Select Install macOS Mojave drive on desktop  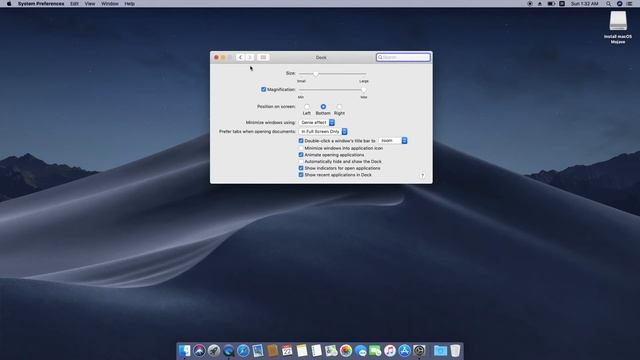[x=618, y=27]
